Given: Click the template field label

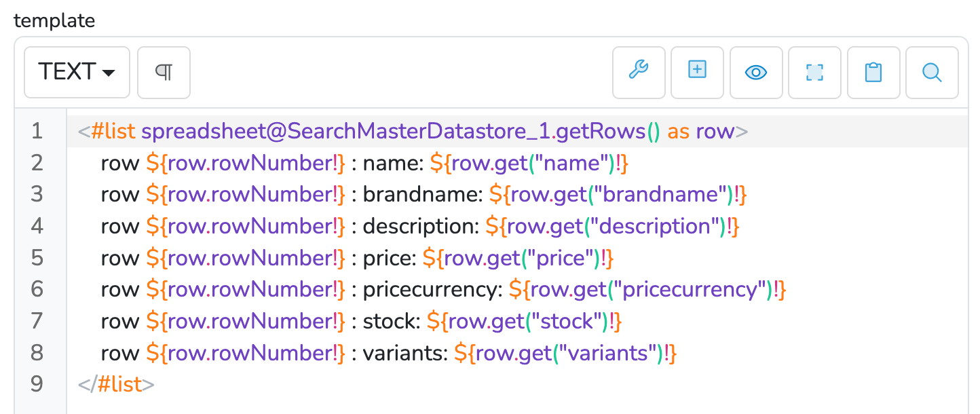Looking at the screenshot, I should pyautogui.click(x=54, y=20).
